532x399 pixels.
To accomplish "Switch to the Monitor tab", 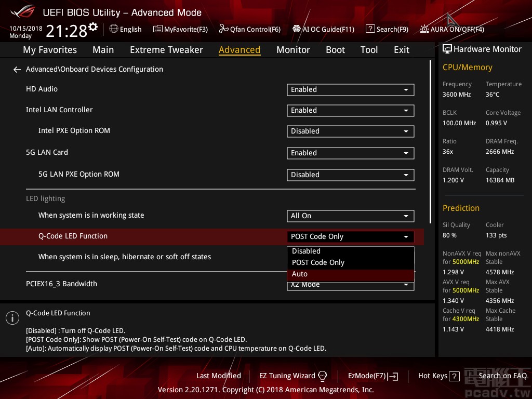I will coord(293,49).
